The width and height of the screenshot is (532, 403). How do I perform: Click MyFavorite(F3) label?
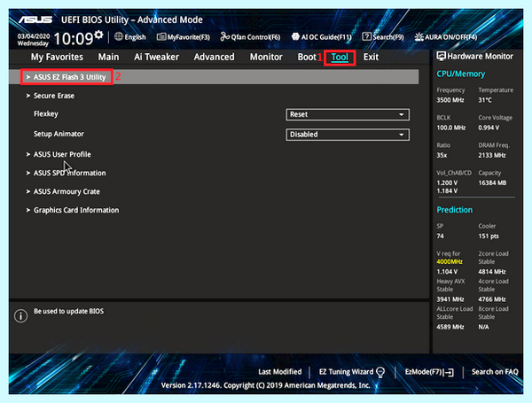[188, 37]
